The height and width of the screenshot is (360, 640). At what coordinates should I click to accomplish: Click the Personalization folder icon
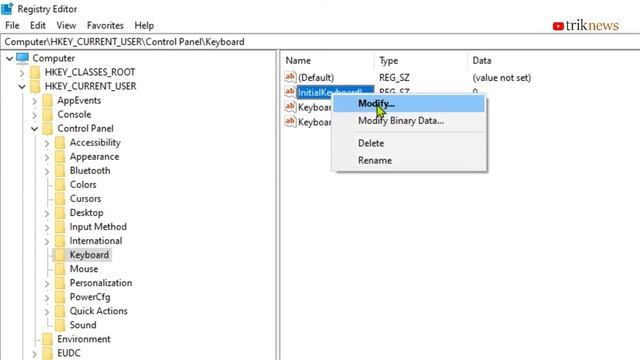60,283
